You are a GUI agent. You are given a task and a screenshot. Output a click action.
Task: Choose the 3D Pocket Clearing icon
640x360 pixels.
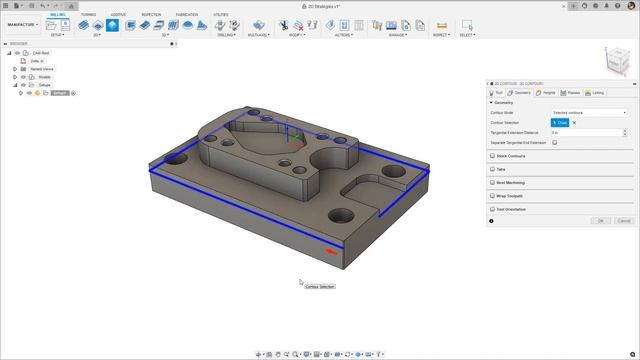(144, 25)
